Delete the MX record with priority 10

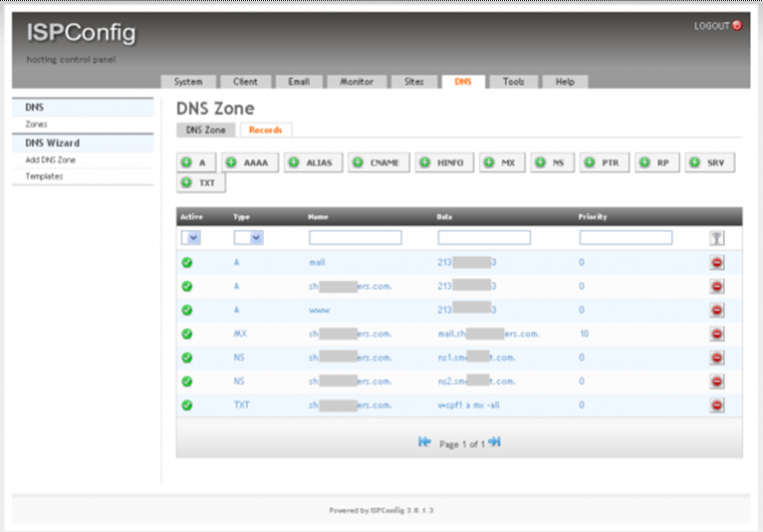(717, 334)
